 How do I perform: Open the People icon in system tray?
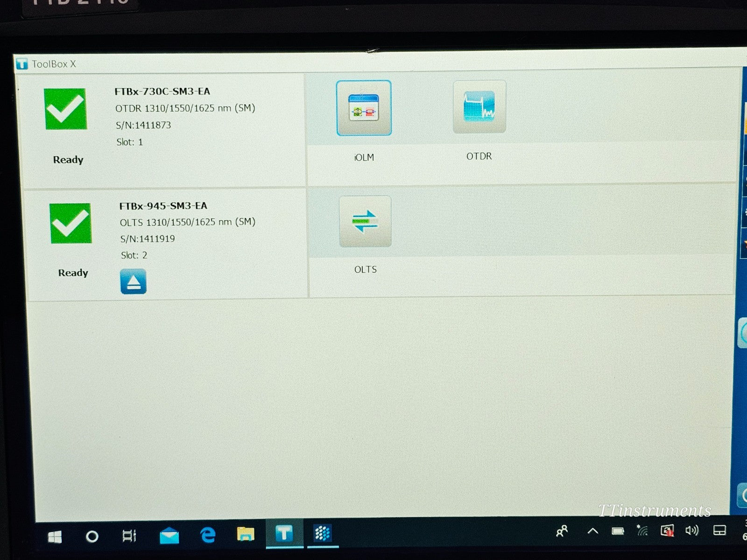tap(562, 531)
